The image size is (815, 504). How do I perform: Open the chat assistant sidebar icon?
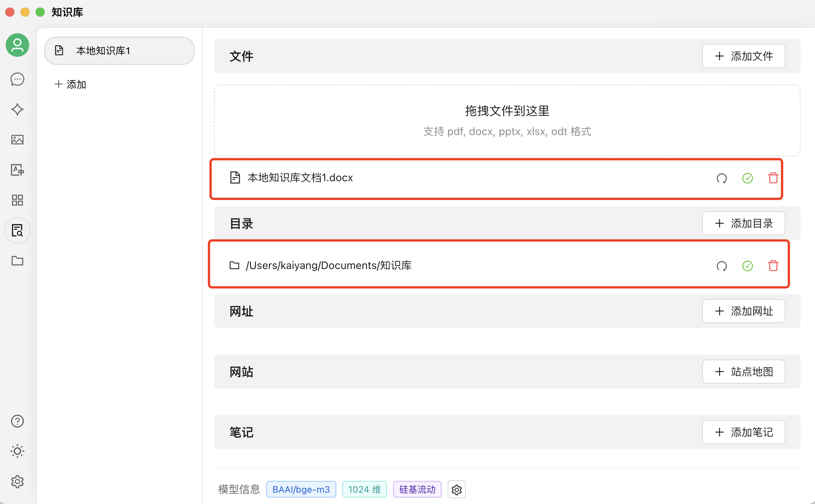[x=17, y=79]
